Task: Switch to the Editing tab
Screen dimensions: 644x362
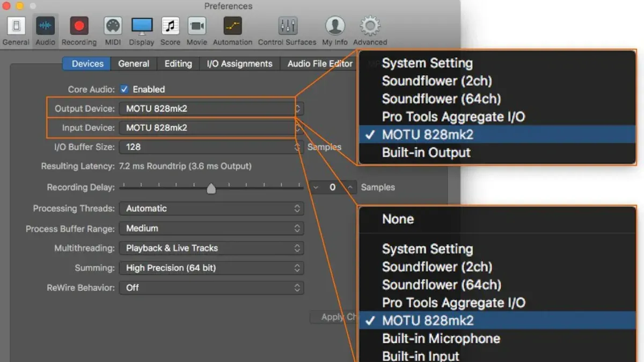Action: 178,63
